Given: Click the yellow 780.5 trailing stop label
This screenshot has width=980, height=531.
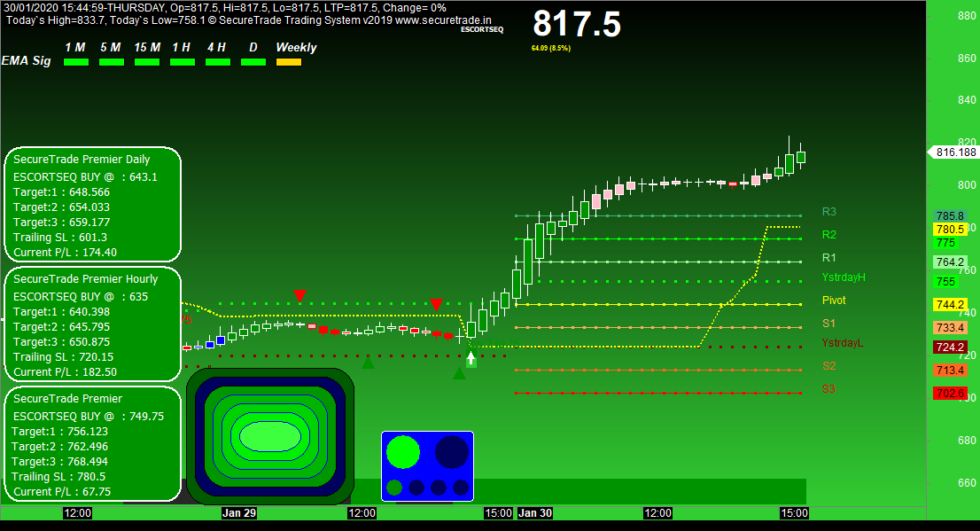Looking at the screenshot, I should [950, 230].
